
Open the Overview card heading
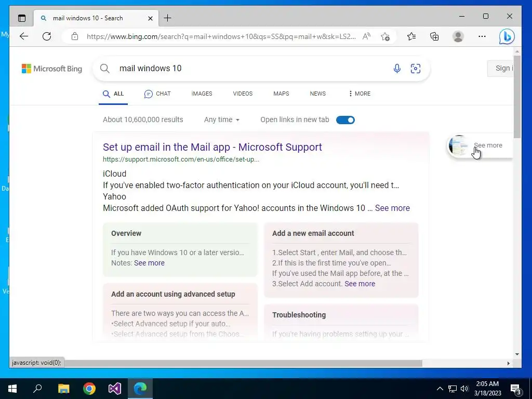[126, 233]
